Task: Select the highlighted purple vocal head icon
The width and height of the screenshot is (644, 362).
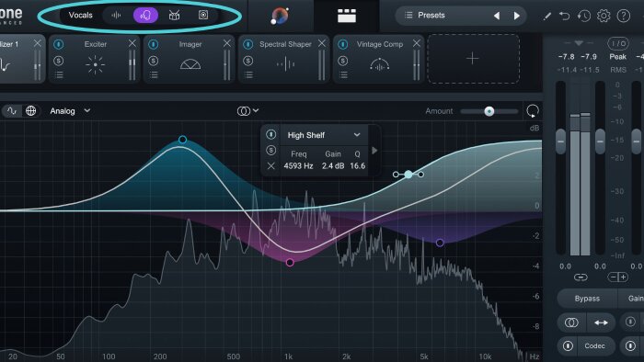Action: pos(145,16)
